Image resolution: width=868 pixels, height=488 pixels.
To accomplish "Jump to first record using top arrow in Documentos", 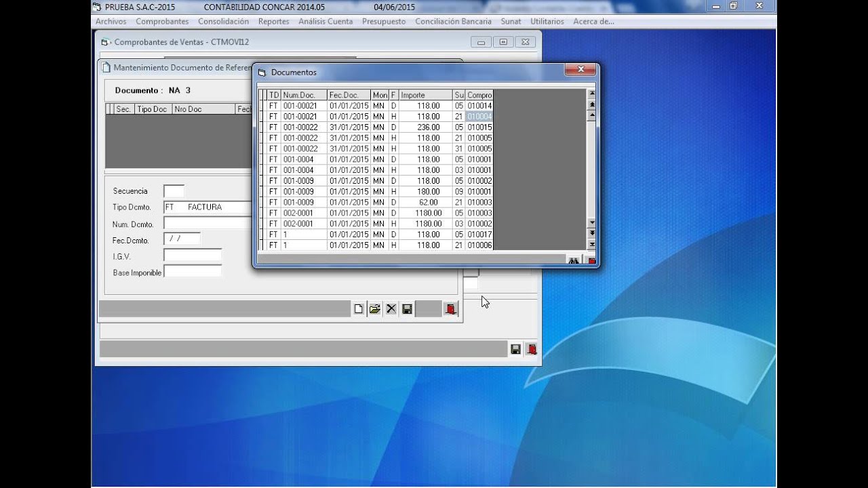I will tap(591, 94).
